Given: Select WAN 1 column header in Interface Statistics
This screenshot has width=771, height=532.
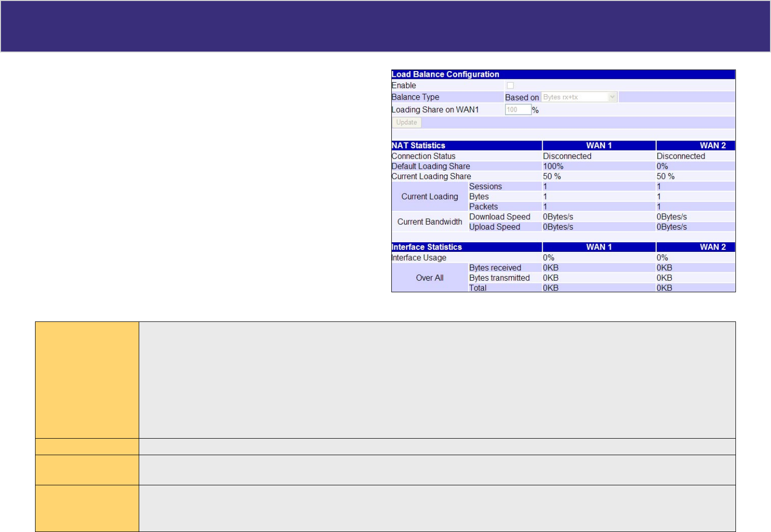Looking at the screenshot, I should point(599,247).
